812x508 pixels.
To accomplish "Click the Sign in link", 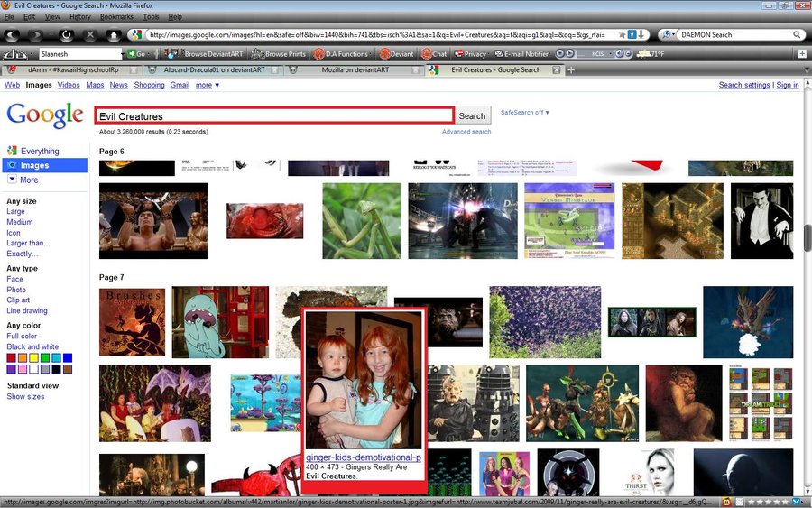I will click(x=787, y=85).
